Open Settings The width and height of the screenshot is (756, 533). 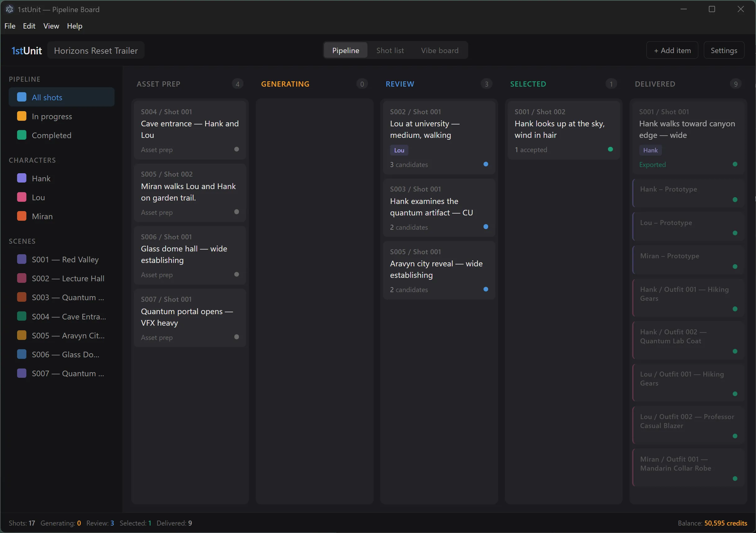[x=724, y=50]
